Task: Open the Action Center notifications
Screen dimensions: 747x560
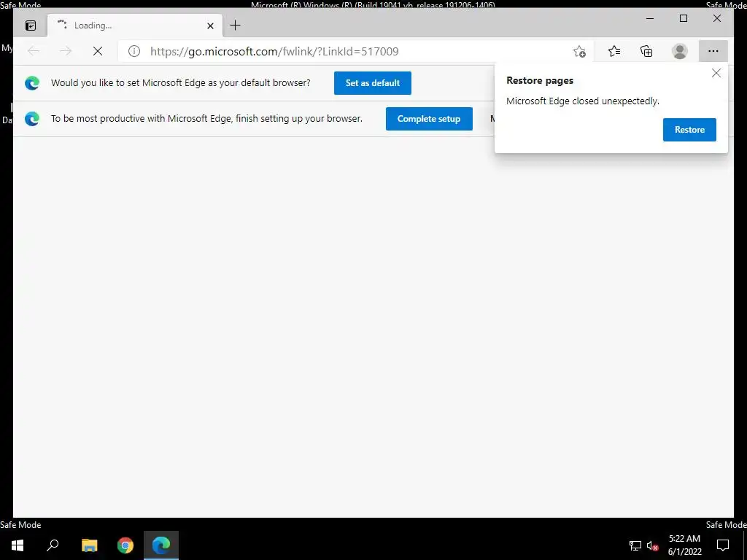Action: click(723, 545)
